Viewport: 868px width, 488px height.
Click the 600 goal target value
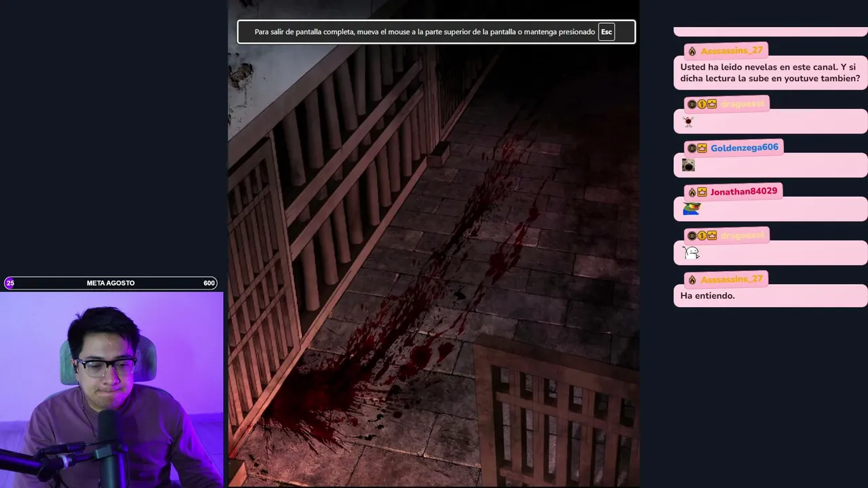pyautogui.click(x=209, y=283)
